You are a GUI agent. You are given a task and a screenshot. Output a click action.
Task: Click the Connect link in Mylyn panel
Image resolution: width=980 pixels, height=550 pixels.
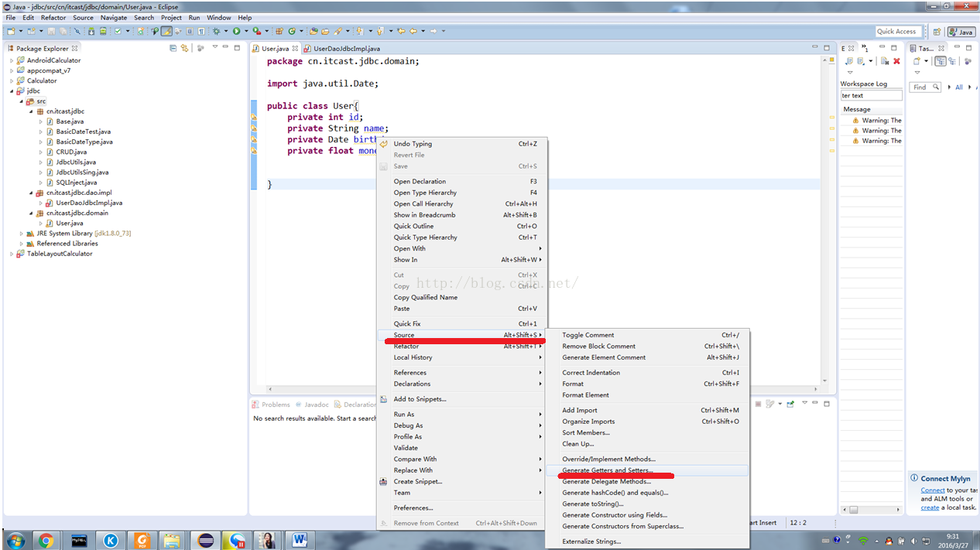click(932, 490)
